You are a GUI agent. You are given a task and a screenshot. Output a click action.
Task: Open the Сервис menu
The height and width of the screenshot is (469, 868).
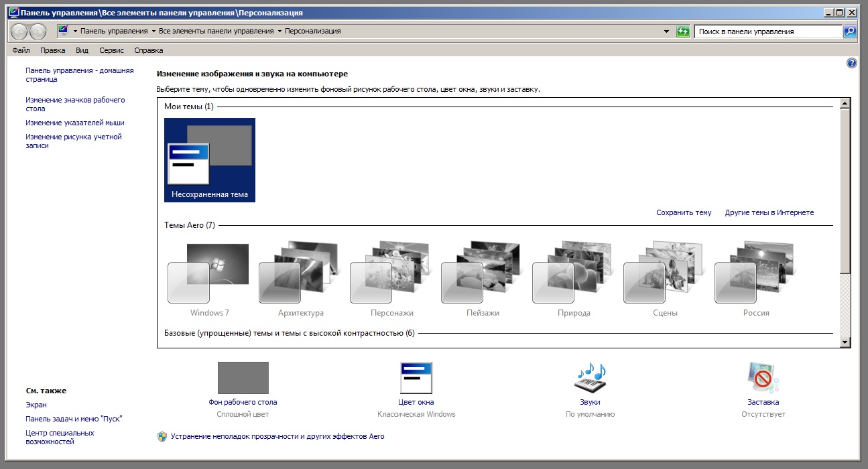point(111,50)
